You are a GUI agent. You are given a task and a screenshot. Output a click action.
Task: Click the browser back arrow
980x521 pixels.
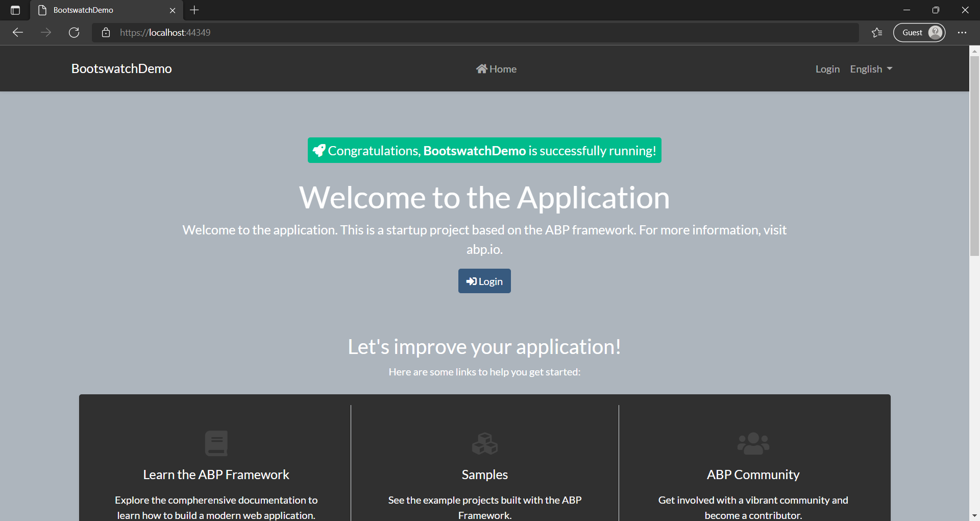[18, 33]
